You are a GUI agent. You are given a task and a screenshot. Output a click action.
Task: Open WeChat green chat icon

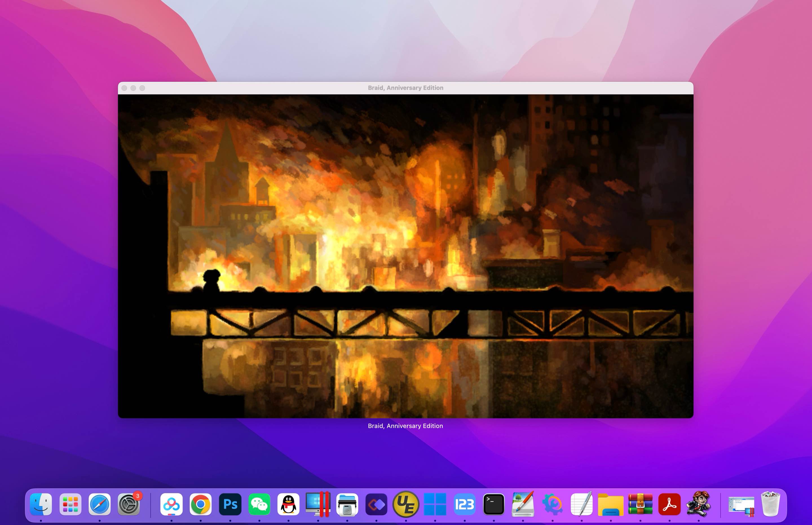click(259, 504)
